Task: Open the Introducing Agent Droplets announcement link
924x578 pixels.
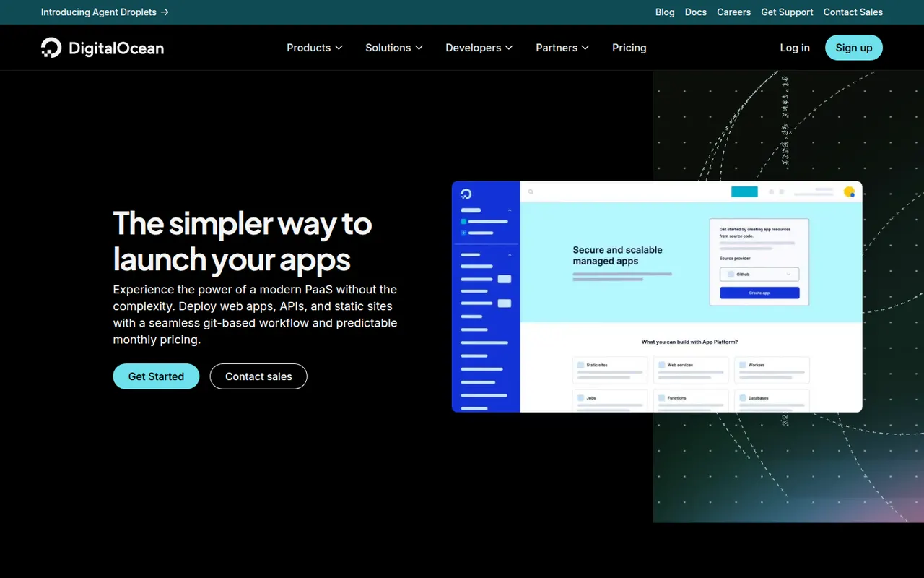Action: click(105, 12)
